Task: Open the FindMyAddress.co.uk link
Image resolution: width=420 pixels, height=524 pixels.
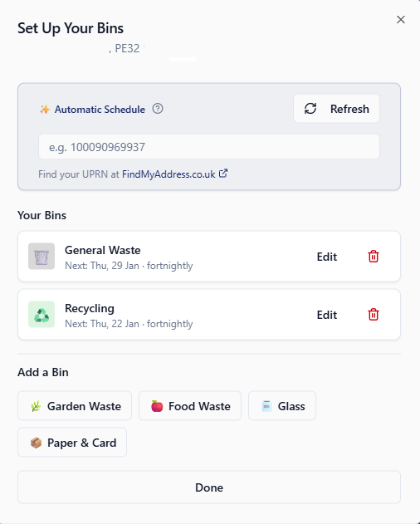Action: pyautogui.click(x=175, y=174)
